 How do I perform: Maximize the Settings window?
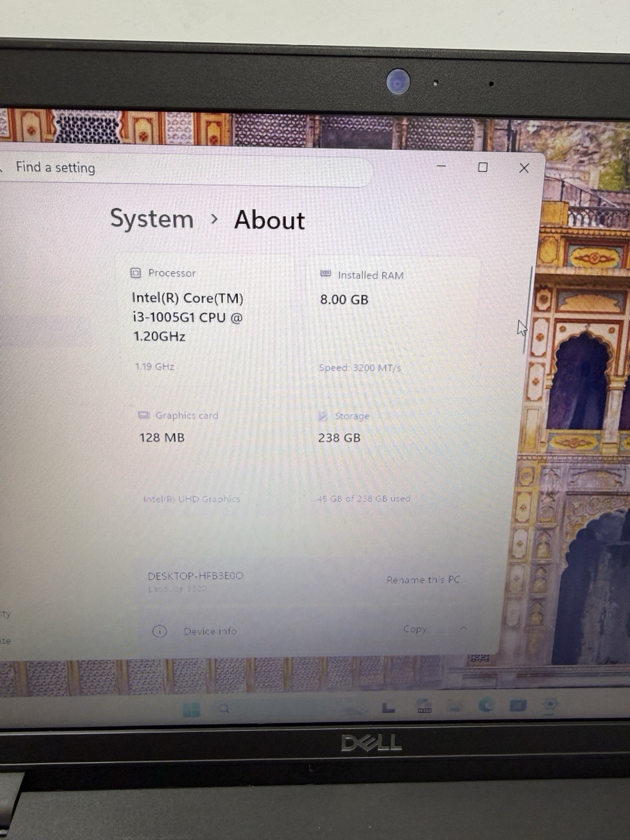click(483, 167)
